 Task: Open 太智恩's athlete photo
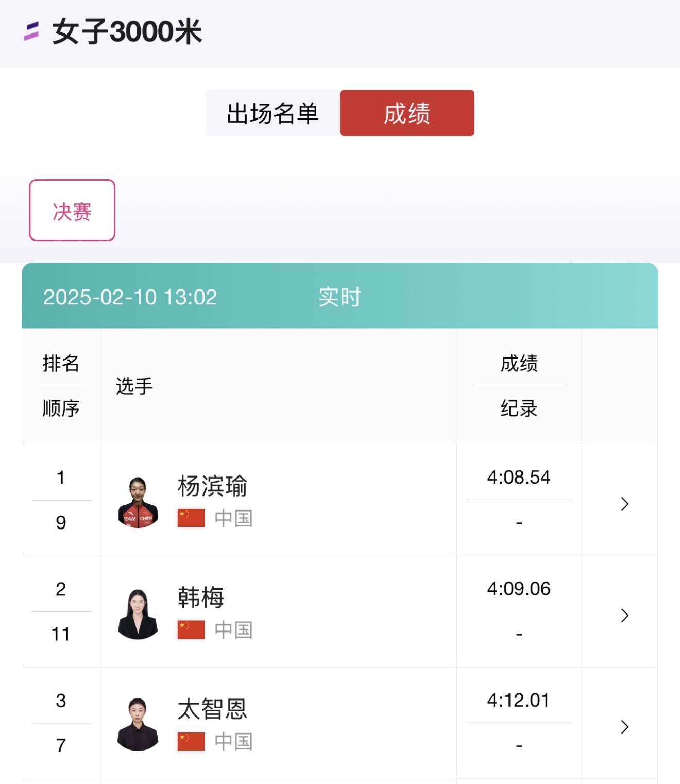coord(138,724)
